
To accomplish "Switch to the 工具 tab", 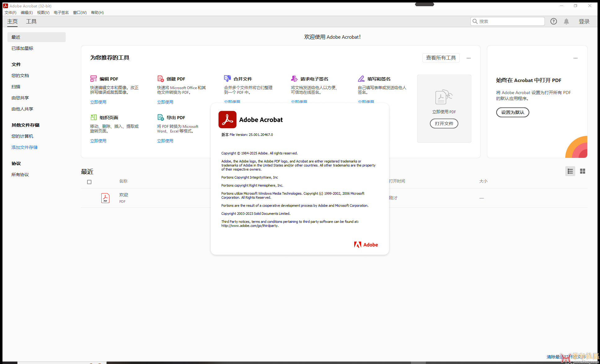I will pos(31,21).
